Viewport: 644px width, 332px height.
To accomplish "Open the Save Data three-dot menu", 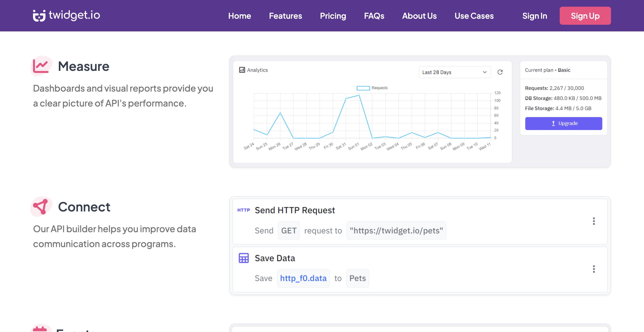I will pos(594,269).
